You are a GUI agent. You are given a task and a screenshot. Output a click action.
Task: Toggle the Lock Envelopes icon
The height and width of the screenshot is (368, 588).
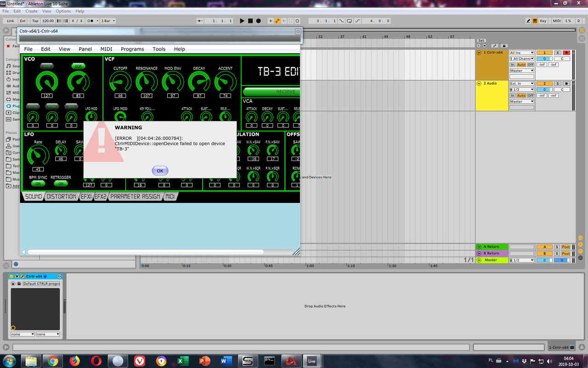point(504,46)
